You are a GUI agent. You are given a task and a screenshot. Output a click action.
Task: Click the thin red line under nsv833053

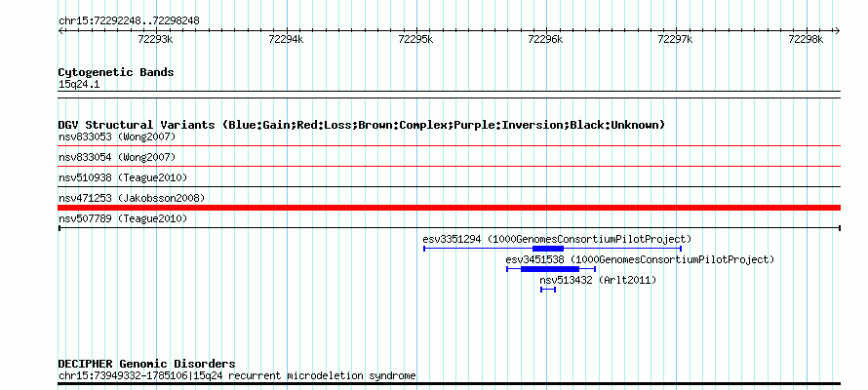(449, 146)
